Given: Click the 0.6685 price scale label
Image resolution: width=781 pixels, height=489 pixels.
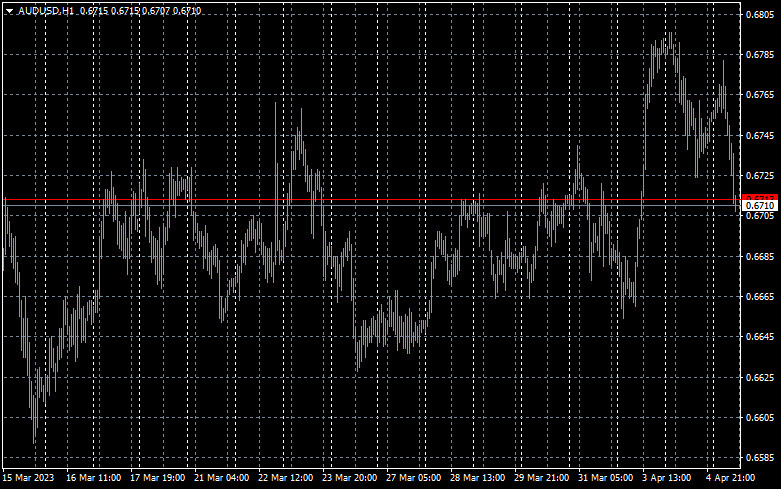Looking at the screenshot, I should point(760,256).
